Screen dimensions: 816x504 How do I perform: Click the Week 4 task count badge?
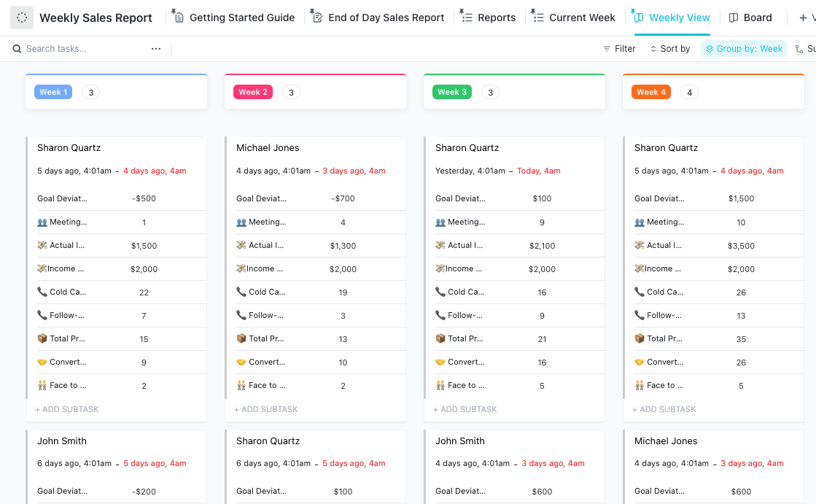point(688,93)
